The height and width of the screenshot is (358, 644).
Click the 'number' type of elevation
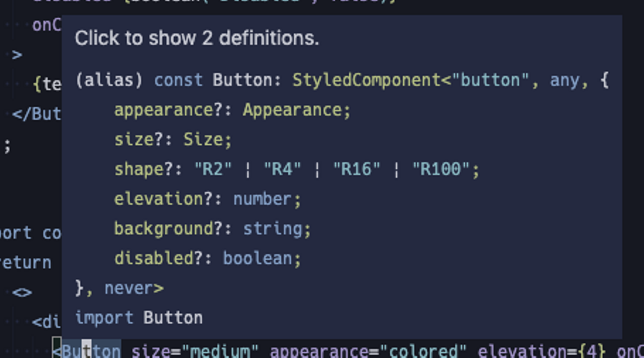click(263, 199)
